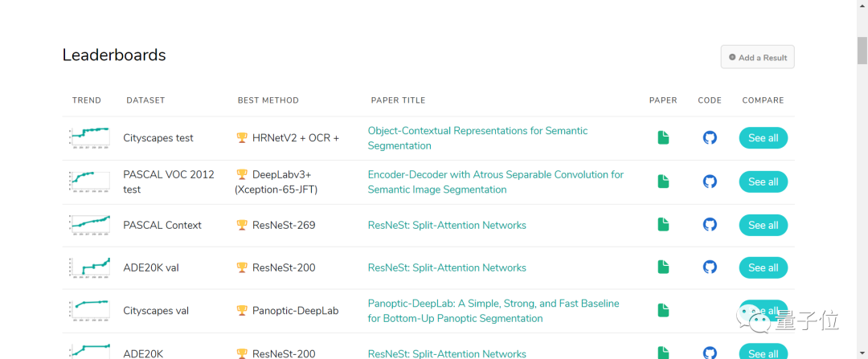
Task: Open paper icon for PASCAL Context row
Action: (663, 225)
